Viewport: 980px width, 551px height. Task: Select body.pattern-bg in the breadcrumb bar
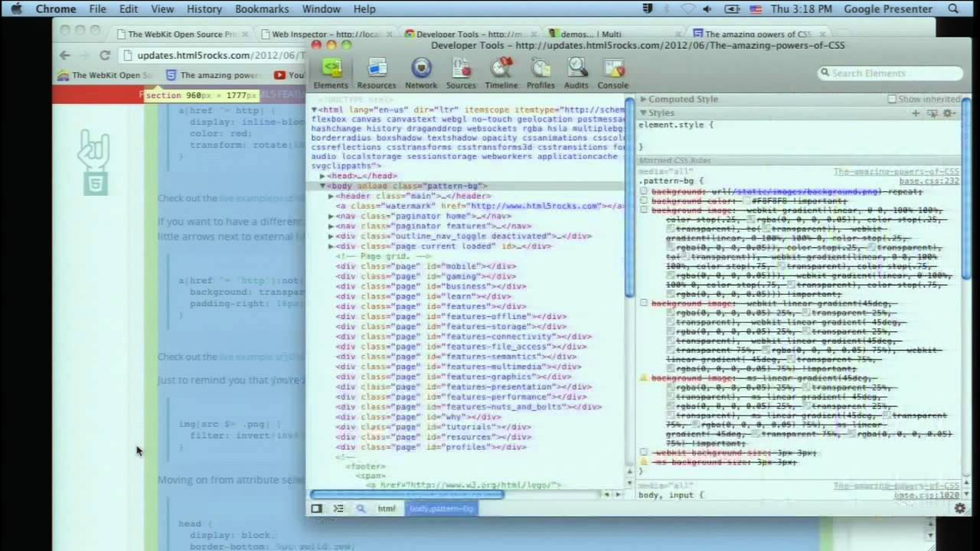pyautogui.click(x=441, y=508)
